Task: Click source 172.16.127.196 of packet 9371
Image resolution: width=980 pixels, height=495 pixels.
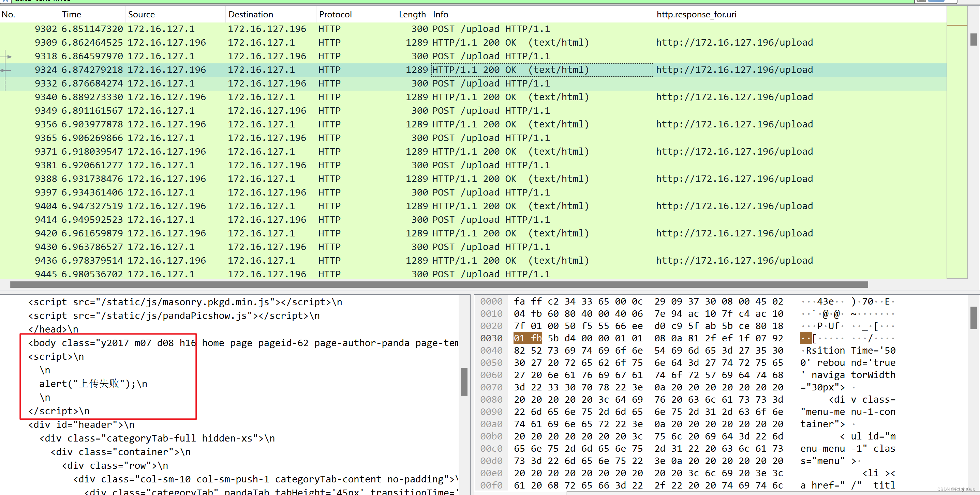Action: point(167,152)
